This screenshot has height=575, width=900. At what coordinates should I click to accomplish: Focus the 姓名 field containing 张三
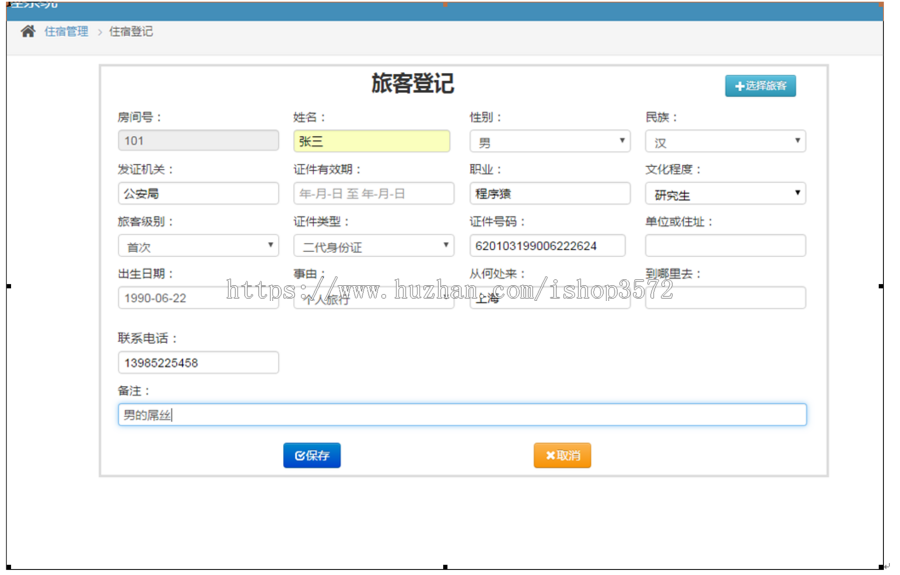(x=372, y=141)
